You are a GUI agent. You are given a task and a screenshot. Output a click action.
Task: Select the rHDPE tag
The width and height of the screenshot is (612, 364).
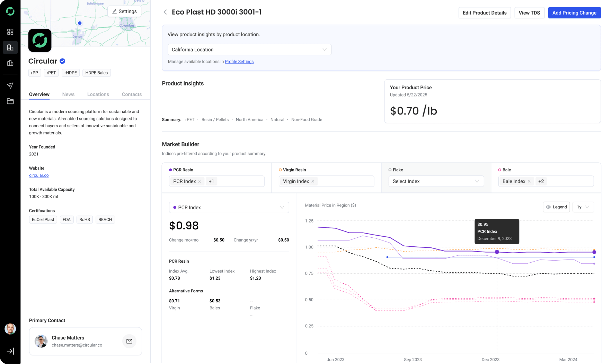click(x=71, y=73)
